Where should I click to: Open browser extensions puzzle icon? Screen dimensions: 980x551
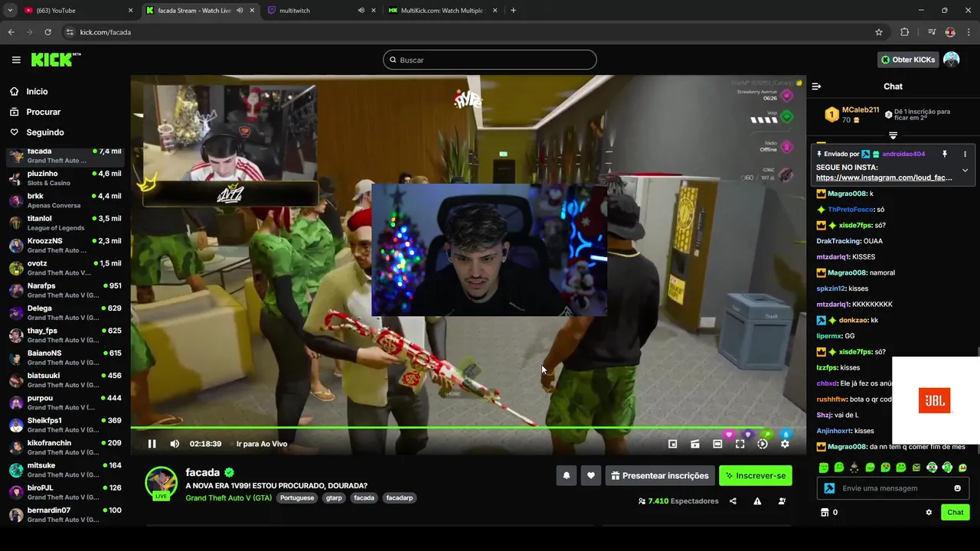pyautogui.click(x=905, y=32)
